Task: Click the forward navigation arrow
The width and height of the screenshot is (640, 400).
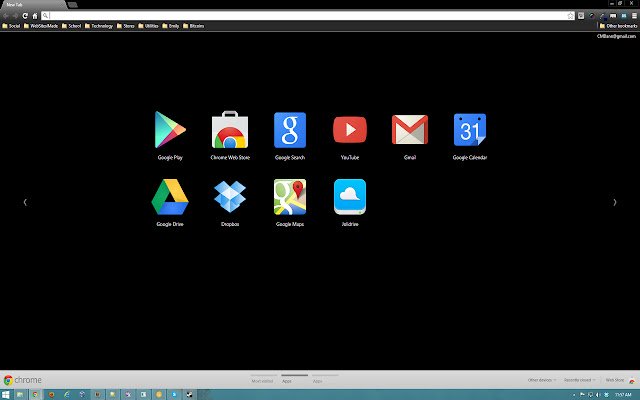Action: pos(15,16)
